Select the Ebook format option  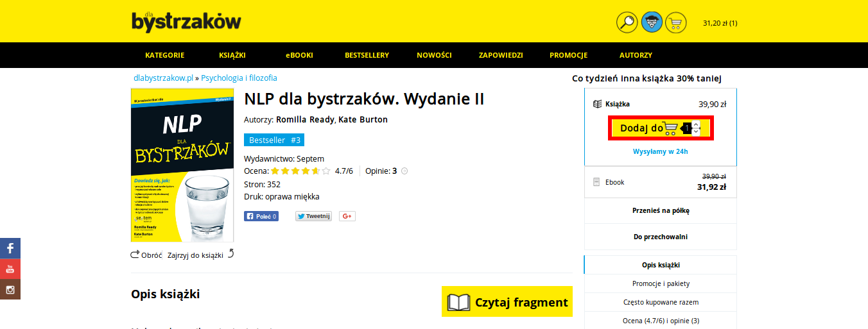click(661, 182)
